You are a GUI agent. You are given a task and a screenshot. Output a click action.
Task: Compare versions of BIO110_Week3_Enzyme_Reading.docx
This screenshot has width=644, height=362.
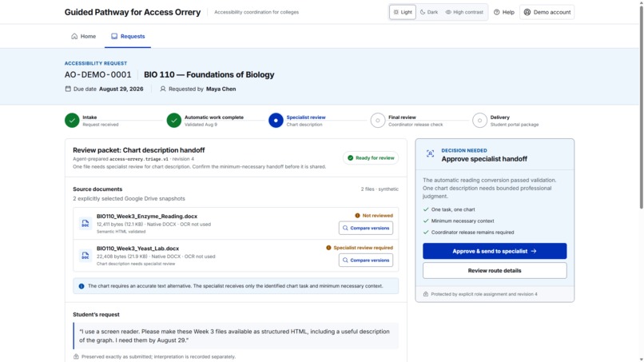coord(365,228)
